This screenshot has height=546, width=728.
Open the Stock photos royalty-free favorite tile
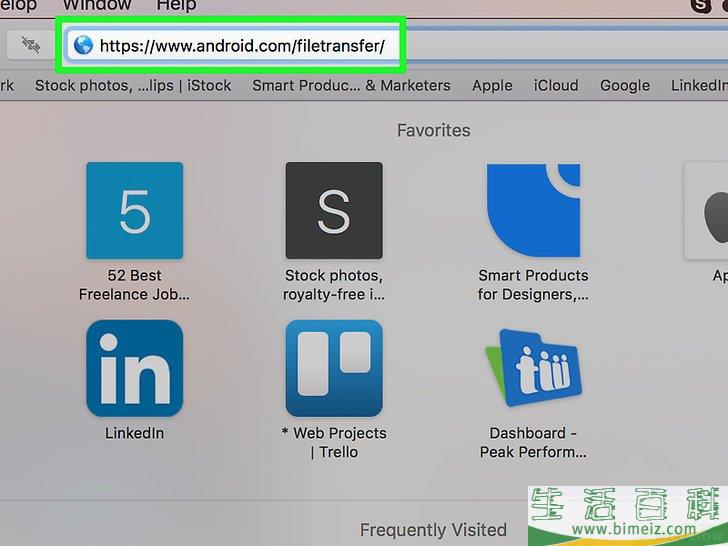tap(334, 210)
